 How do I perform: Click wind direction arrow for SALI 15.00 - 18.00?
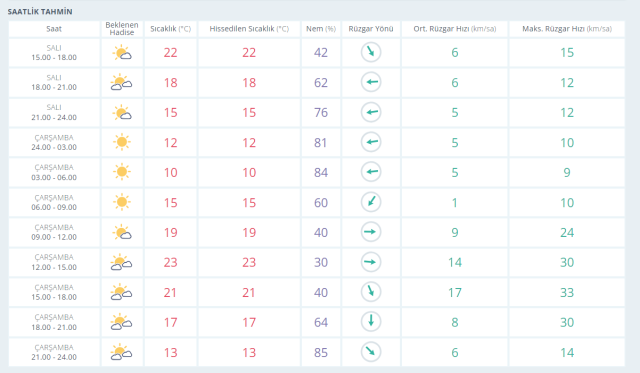(371, 52)
